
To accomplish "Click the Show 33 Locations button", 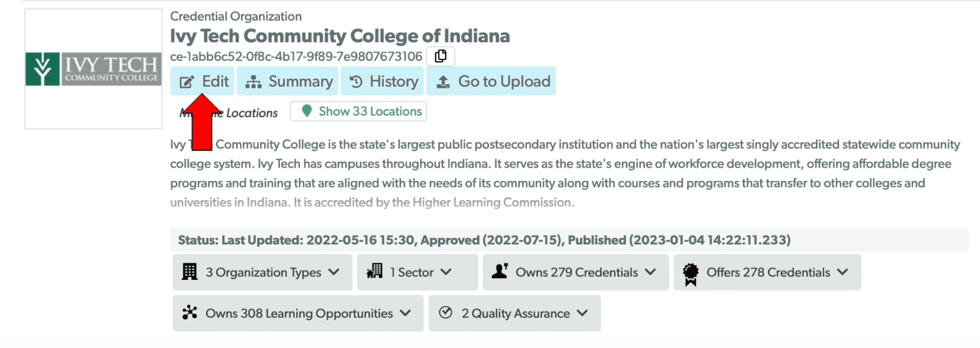I will point(358,111).
